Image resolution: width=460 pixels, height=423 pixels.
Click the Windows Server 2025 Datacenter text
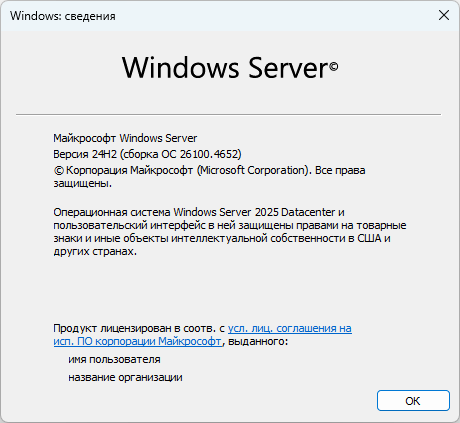point(254,212)
